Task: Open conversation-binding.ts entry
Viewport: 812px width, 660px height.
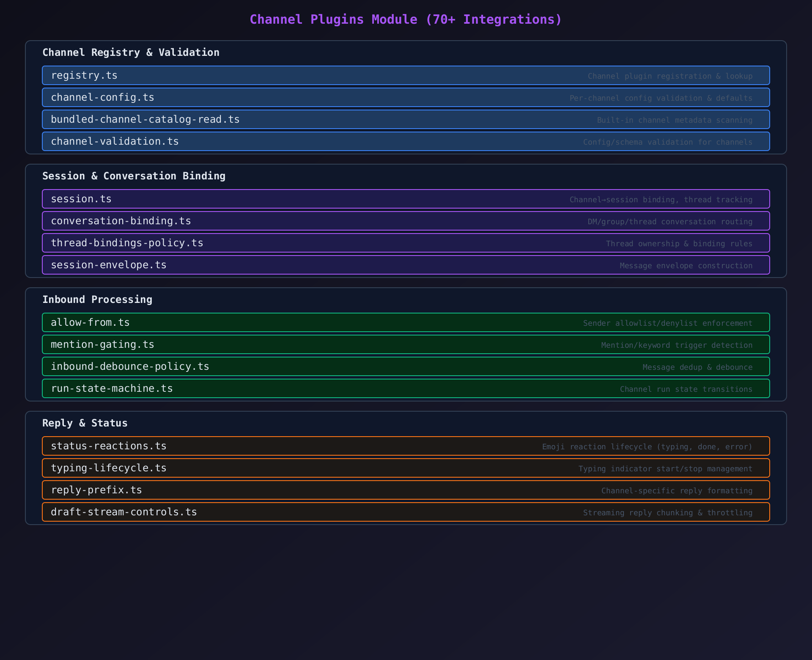Action: coord(406,221)
